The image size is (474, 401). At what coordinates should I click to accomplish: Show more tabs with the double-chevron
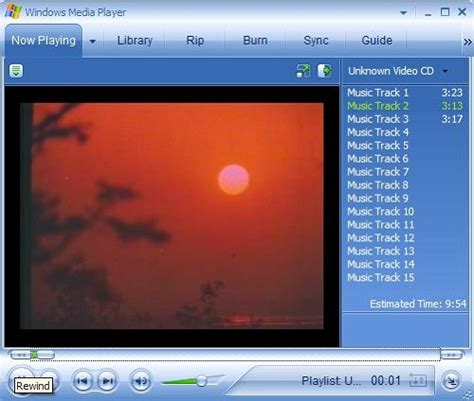click(467, 42)
